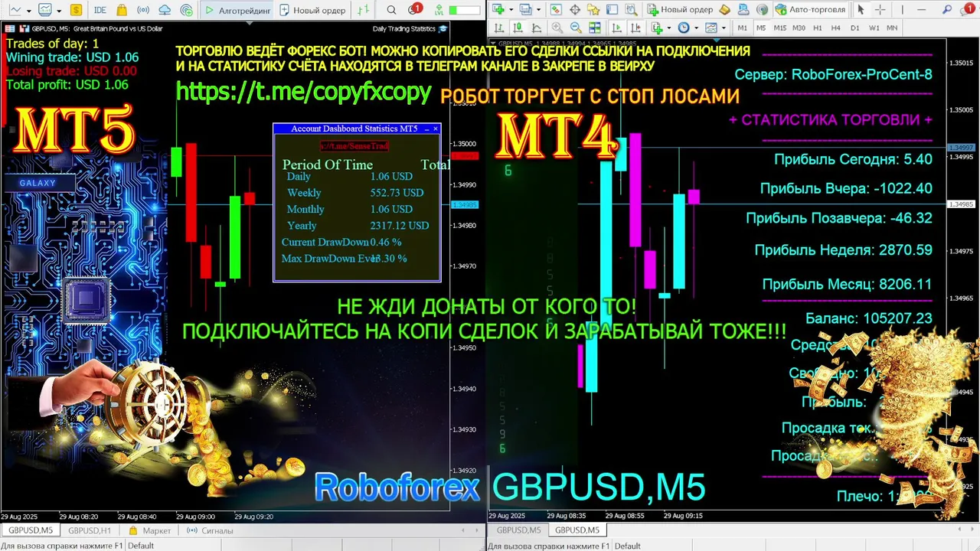The height and width of the screenshot is (551, 980).
Task: Open MetaEditor yellow book icon in MT4
Action: 724,9
